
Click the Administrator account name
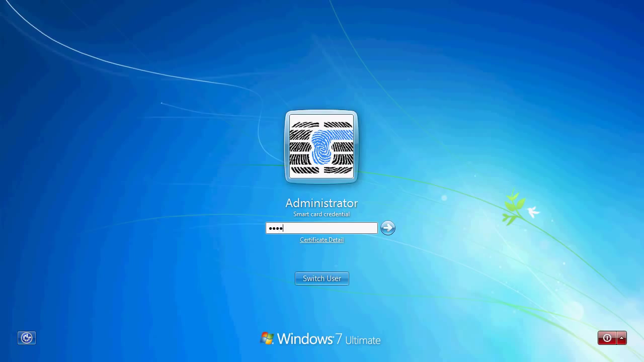321,203
